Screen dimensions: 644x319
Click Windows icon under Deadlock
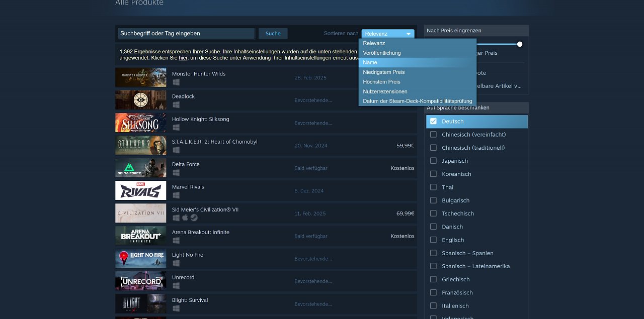click(176, 105)
